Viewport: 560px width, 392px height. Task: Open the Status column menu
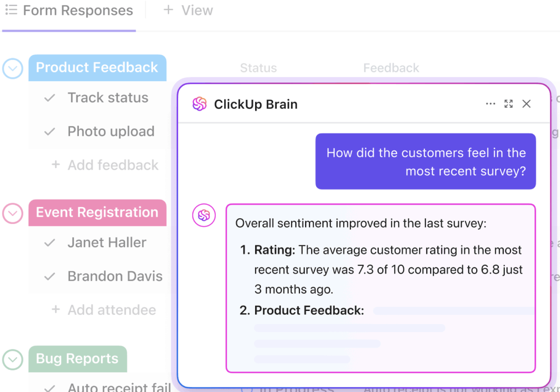click(x=258, y=68)
